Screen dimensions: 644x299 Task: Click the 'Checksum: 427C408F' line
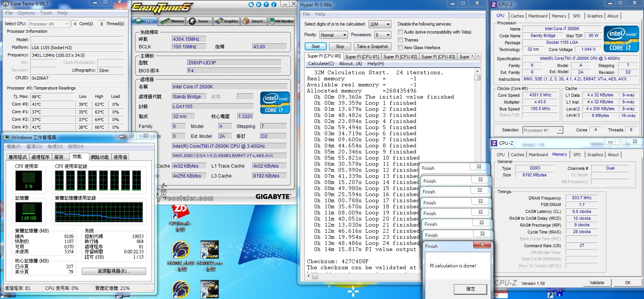337,262
